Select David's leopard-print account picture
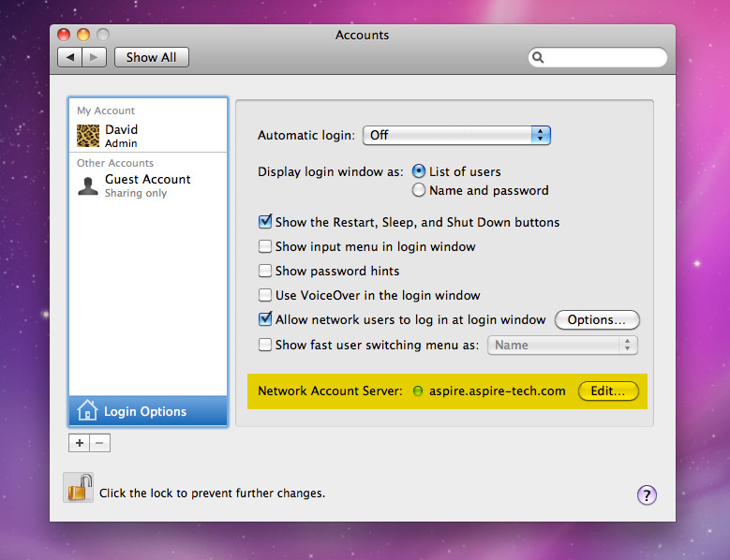Screen dimensions: 730x560 pyautogui.click(x=88, y=136)
